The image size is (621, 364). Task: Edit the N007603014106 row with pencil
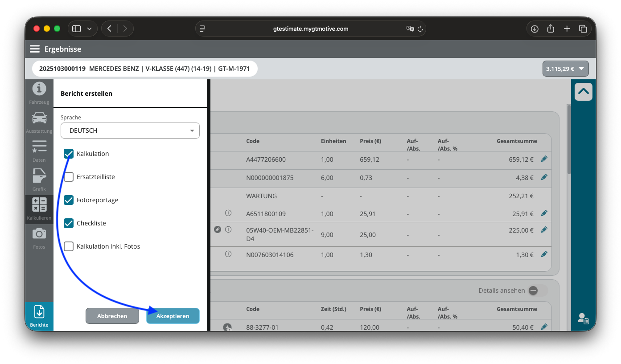tap(544, 254)
